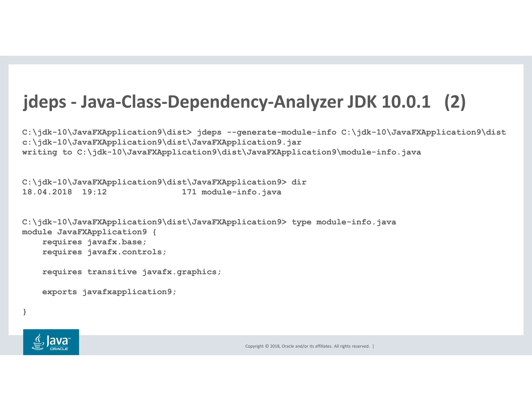The width and height of the screenshot is (532, 411).
Task: Click requires transitive javafx.graphics line
Action: (x=132, y=272)
